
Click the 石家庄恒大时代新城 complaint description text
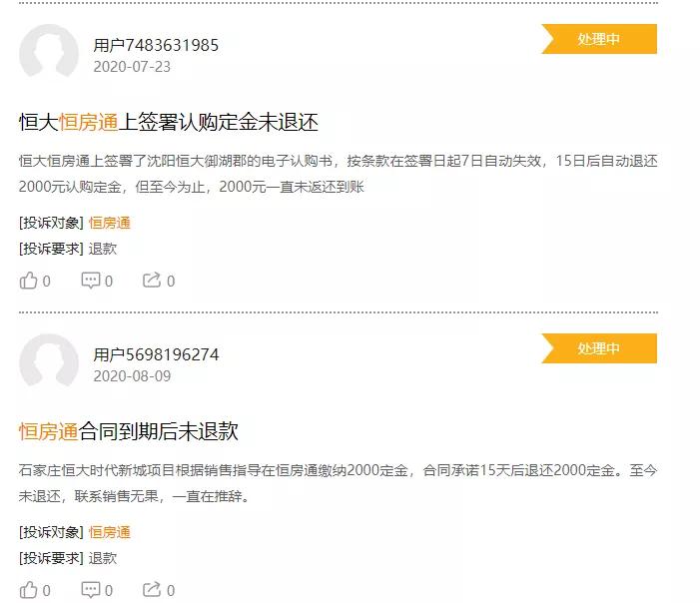[x=338, y=483]
